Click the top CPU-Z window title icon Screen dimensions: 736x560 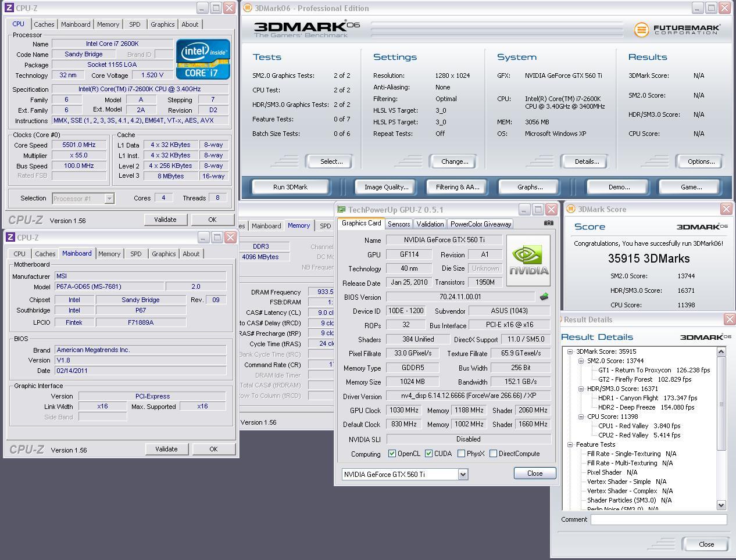click(9, 8)
